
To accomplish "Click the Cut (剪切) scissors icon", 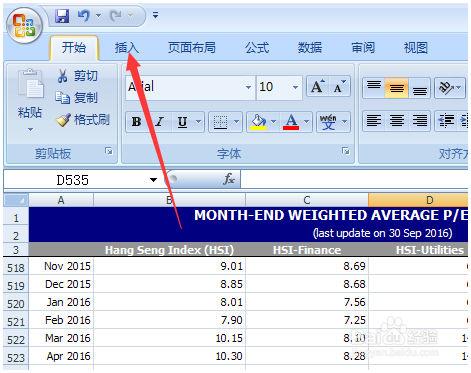I will 62,76.
